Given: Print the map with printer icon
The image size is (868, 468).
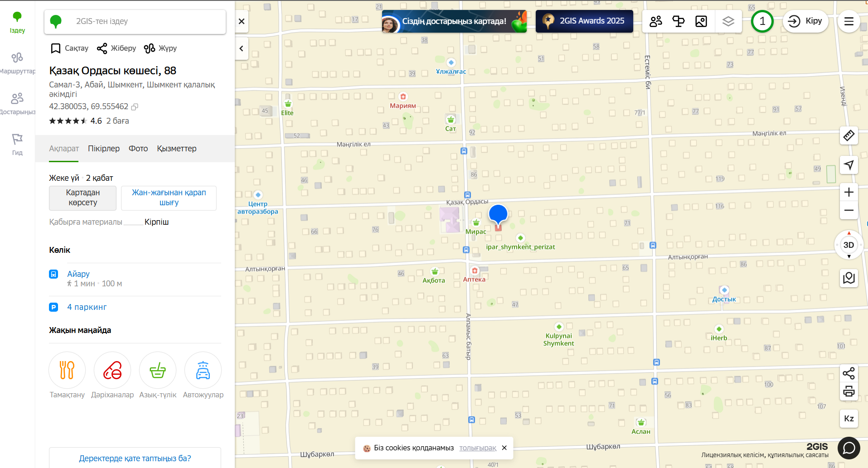Looking at the screenshot, I should pyautogui.click(x=849, y=391).
